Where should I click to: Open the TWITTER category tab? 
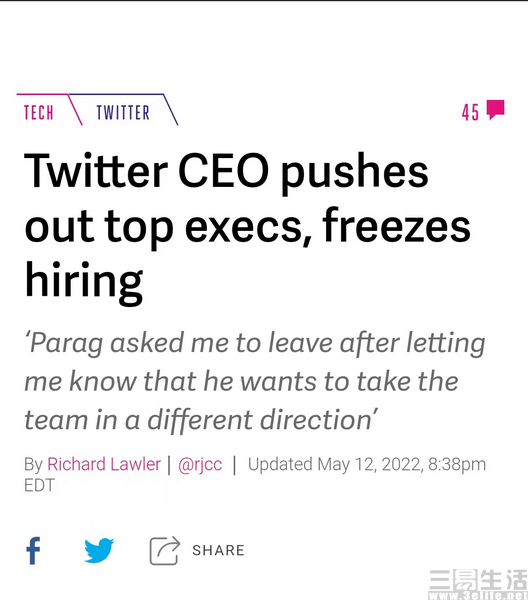123,112
